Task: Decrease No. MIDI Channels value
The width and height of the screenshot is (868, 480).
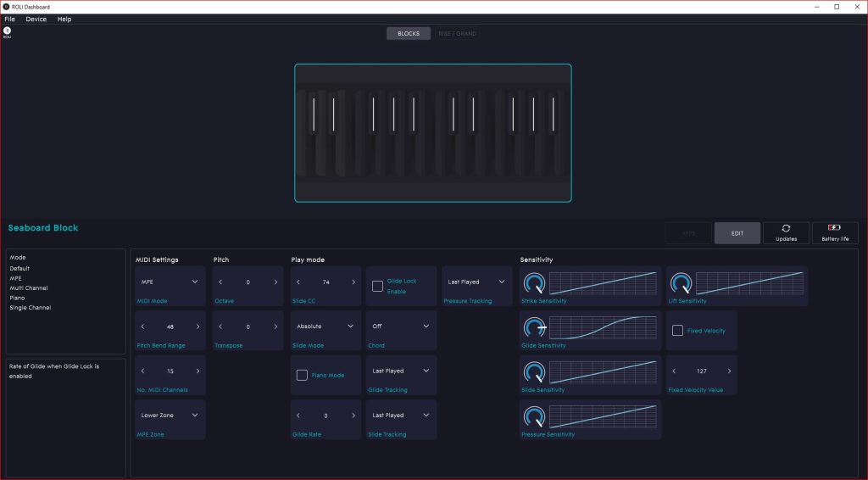Action: [x=142, y=371]
